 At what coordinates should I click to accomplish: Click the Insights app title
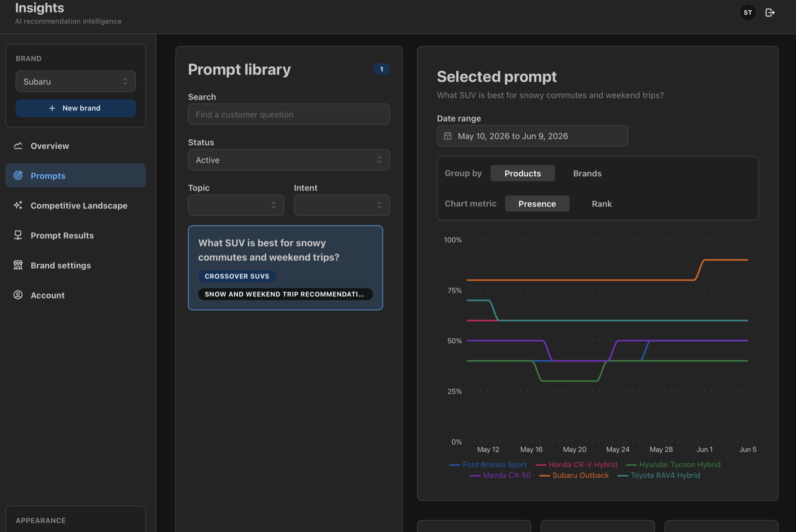(x=40, y=8)
